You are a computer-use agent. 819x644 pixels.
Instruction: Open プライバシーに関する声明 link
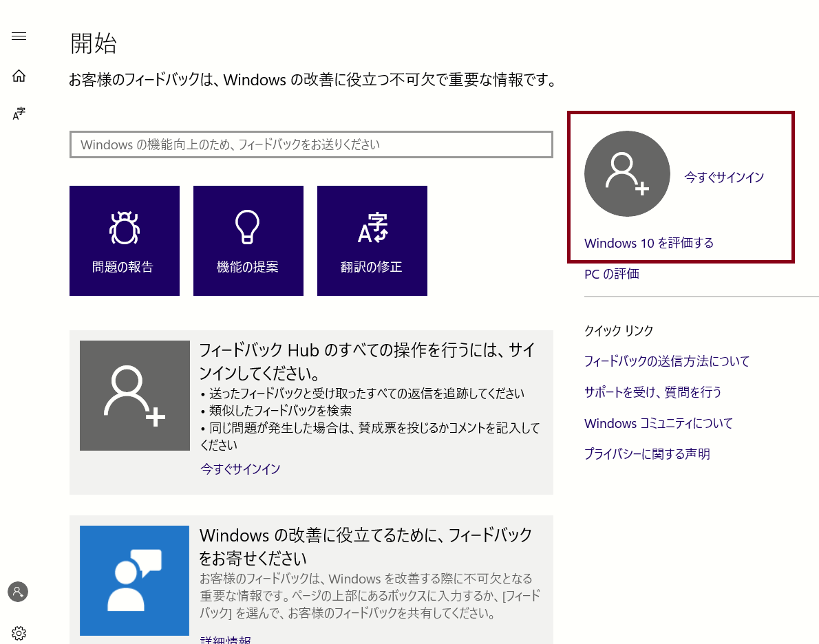pos(647,454)
